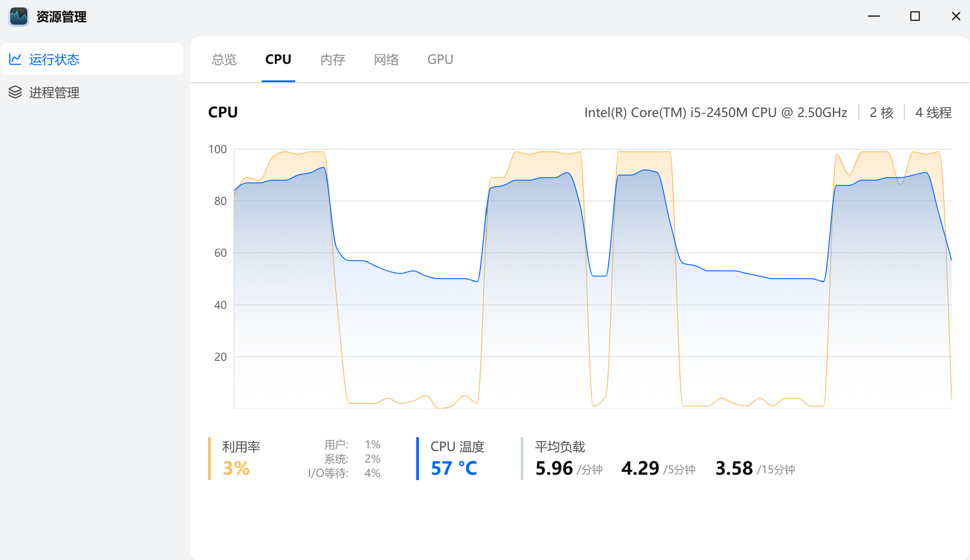Click the 3.58 fifteen-minute load average
Screen dimensions: 970x560
click(x=734, y=468)
